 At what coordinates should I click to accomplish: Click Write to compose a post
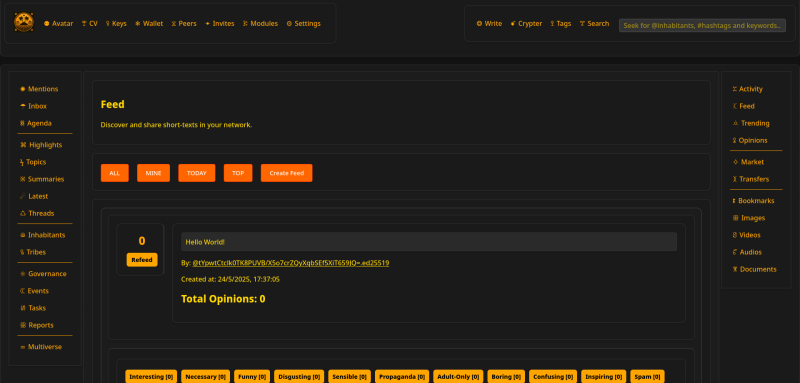point(489,23)
